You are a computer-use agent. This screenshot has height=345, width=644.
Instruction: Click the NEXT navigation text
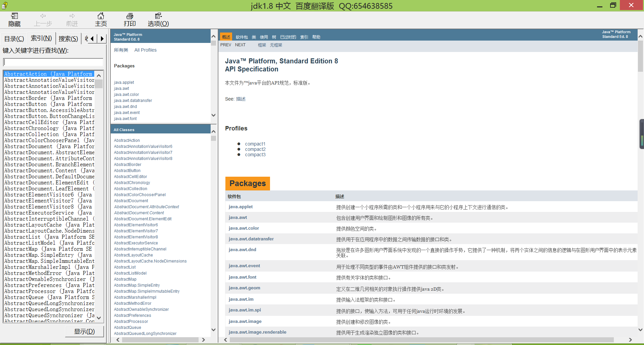point(240,45)
